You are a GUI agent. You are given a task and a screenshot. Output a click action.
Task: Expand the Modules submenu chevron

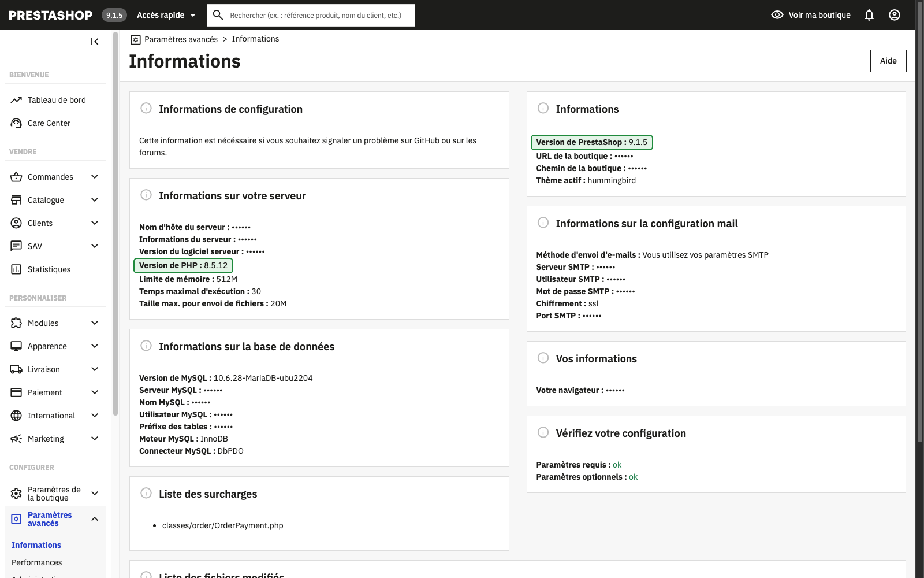click(x=95, y=323)
